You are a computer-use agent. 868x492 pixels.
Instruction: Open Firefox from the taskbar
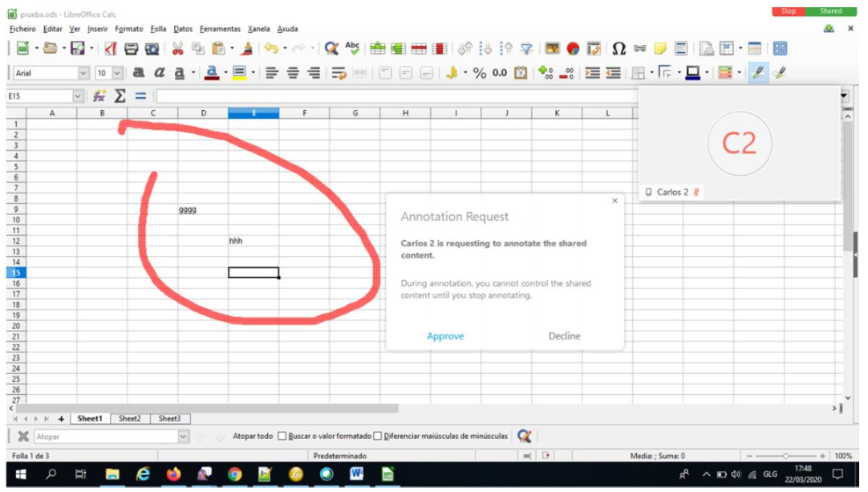click(173, 475)
